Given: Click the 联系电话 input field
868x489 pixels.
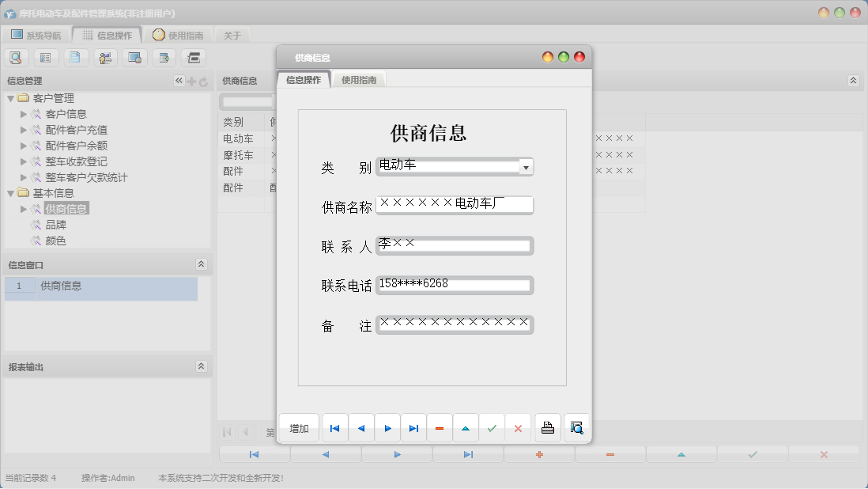Looking at the screenshot, I should tap(454, 285).
